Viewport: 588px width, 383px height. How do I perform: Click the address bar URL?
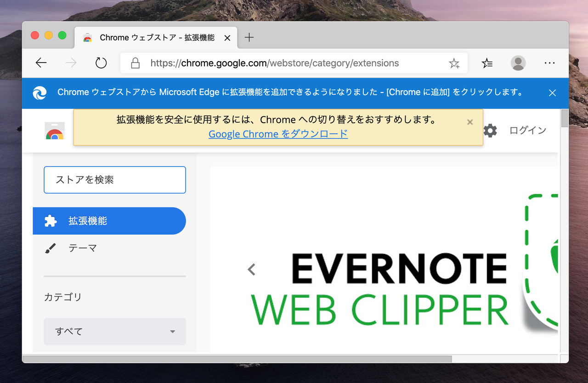click(x=275, y=63)
